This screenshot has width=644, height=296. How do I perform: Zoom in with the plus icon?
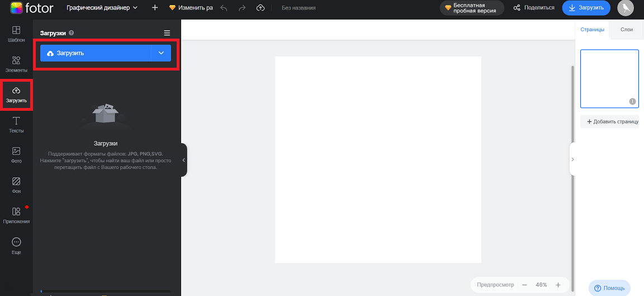click(x=558, y=284)
